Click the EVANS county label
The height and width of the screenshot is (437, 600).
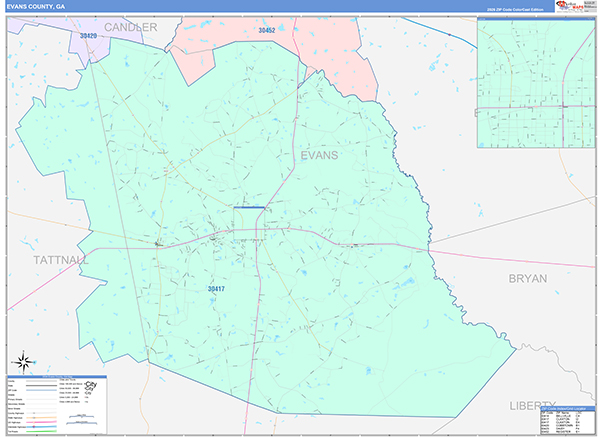(x=319, y=155)
